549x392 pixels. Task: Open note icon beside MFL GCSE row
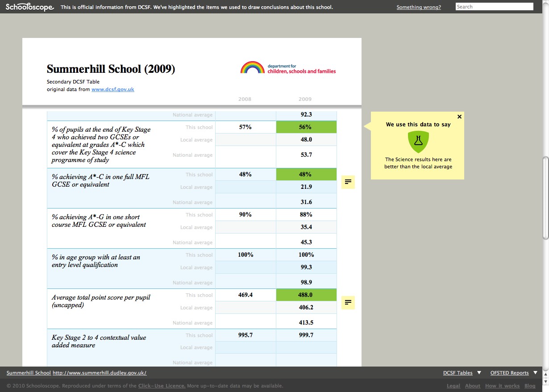pos(348,182)
